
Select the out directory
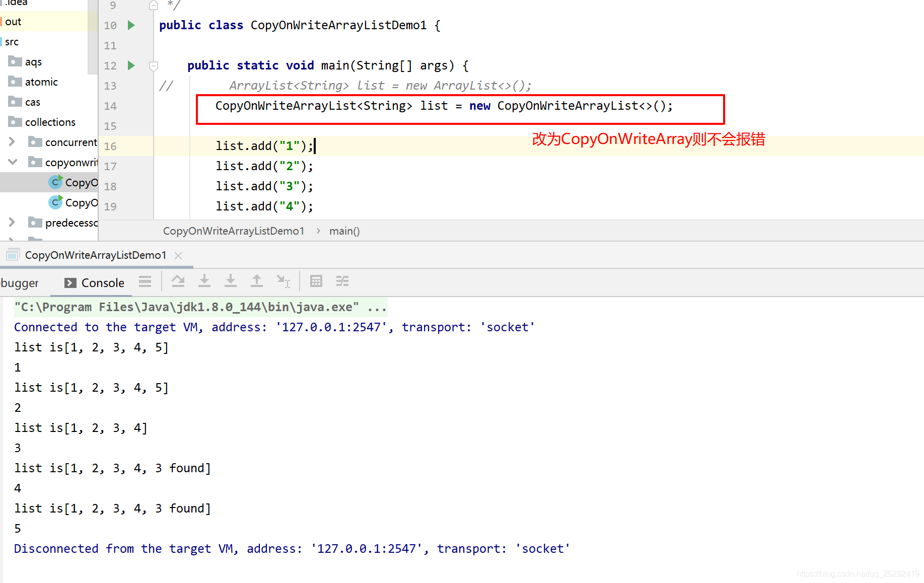pyautogui.click(x=13, y=22)
